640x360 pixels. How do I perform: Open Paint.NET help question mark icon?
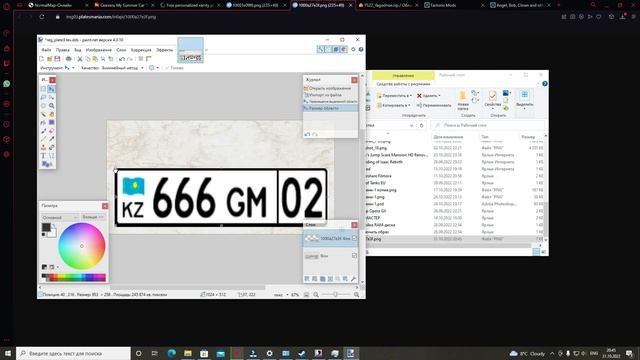coord(361,49)
